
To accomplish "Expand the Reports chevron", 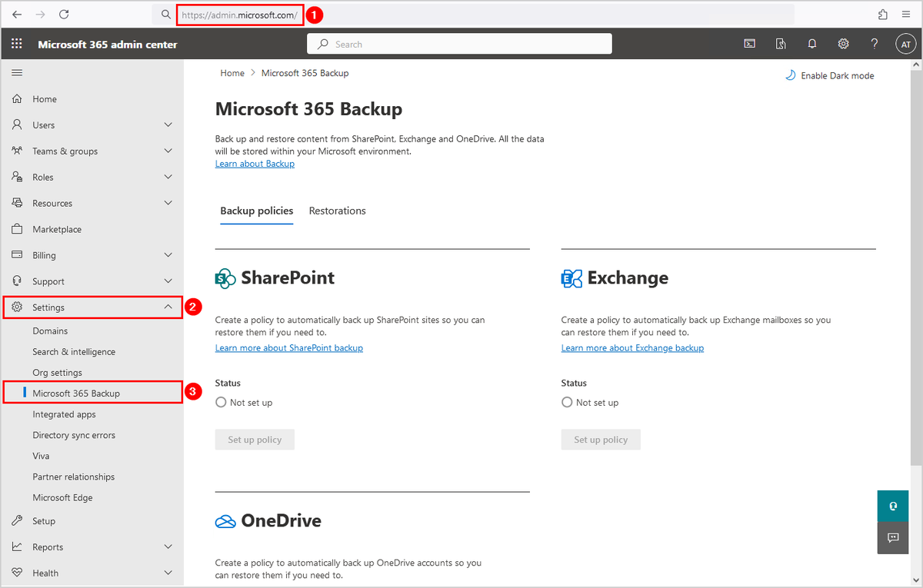I will pyautogui.click(x=168, y=547).
